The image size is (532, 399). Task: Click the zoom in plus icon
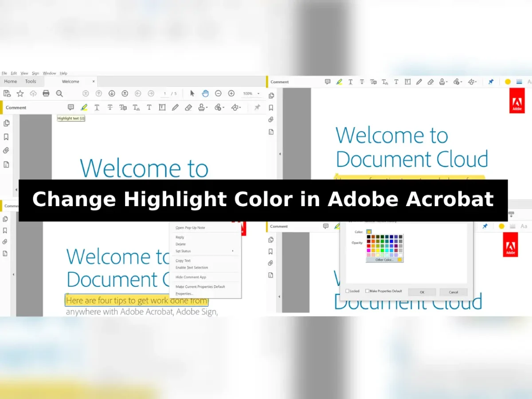pyautogui.click(x=231, y=93)
